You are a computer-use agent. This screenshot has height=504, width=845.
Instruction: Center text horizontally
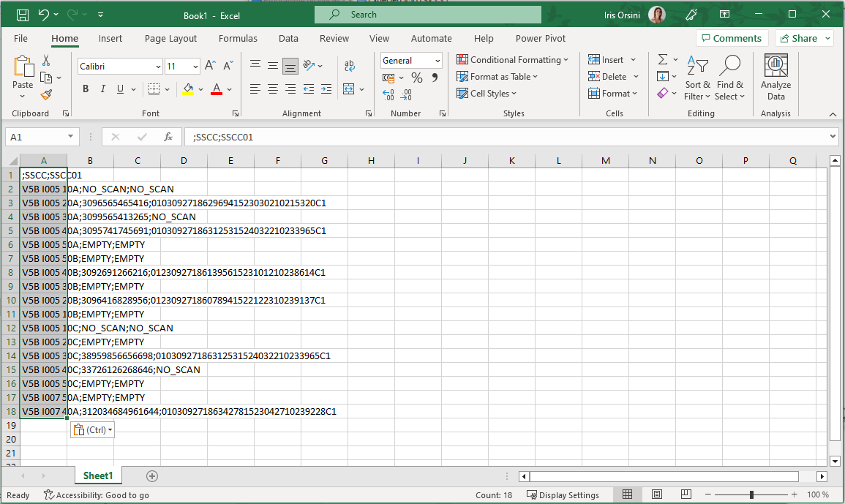point(273,89)
